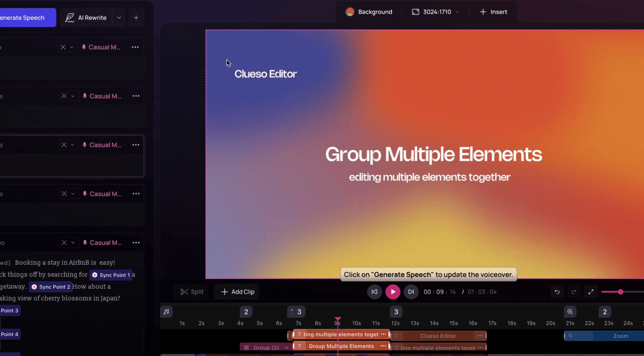The image size is (644, 356).
Task: Expand the AI Rewrite dropdown arrow
Action: coord(119,18)
